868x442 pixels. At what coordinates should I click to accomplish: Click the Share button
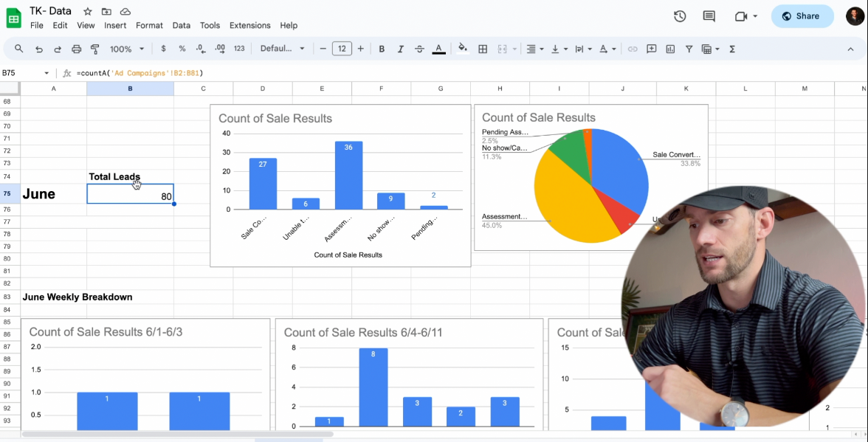(802, 16)
